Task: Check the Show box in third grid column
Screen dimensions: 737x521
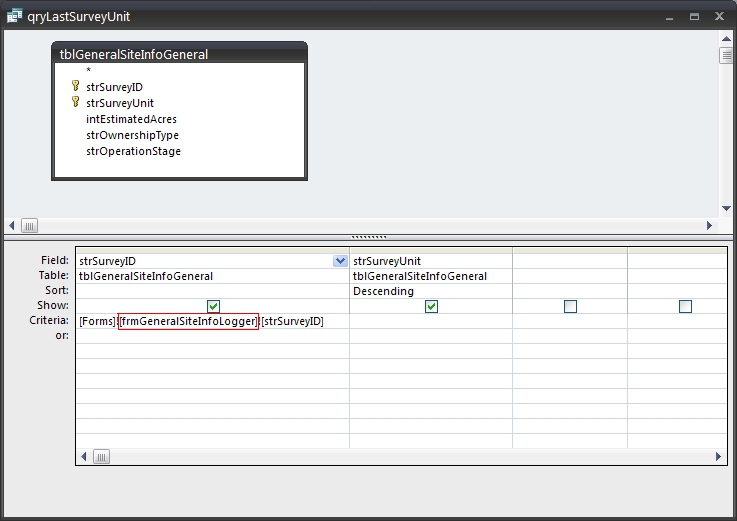Action: 570,307
